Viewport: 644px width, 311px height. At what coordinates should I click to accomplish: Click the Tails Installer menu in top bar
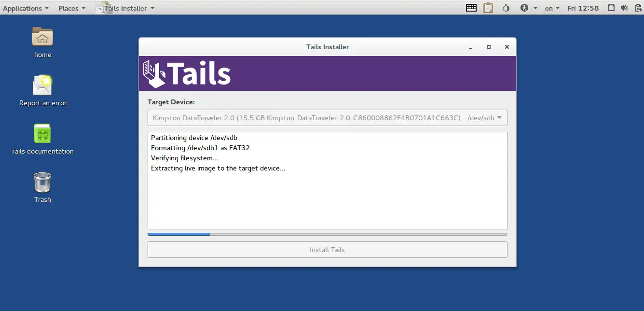click(125, 8)
